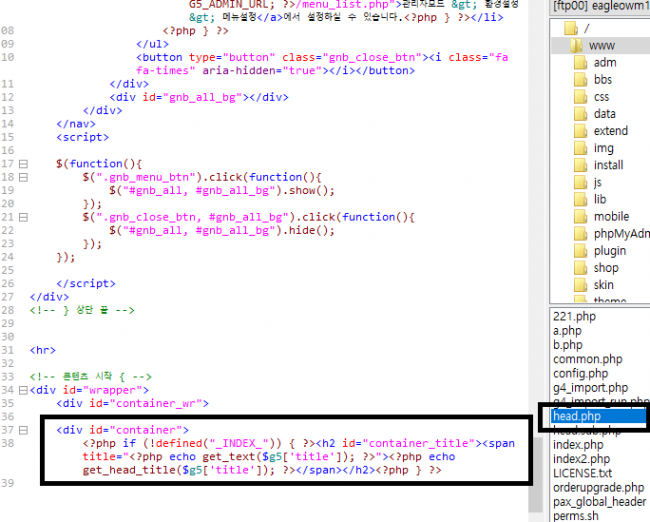Image resolution: width=650 pixels, height=522 pixels.
Task: Open the plugin folder icon
Action: click(580, 251)
